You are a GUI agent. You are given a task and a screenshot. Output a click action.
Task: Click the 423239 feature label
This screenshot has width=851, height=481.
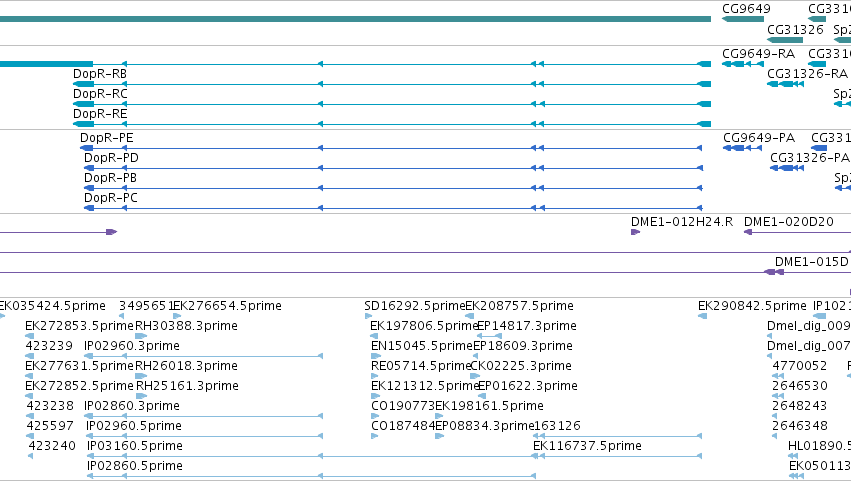(x=49, y=346)
